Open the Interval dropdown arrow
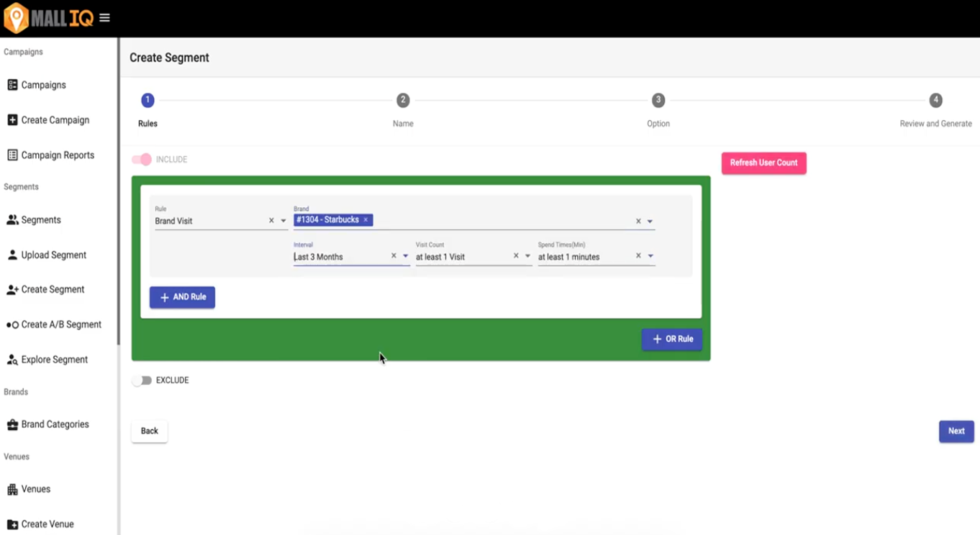Image resolution: width=980 pixels, height=535 pixels. [x=406, y=257]
